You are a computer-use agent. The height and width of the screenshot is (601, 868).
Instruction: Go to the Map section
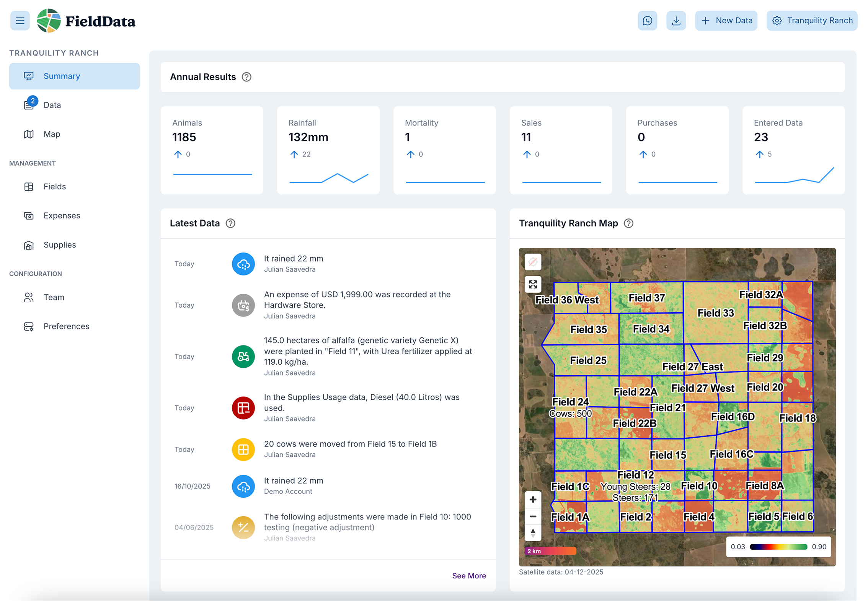tap(52, 134)
